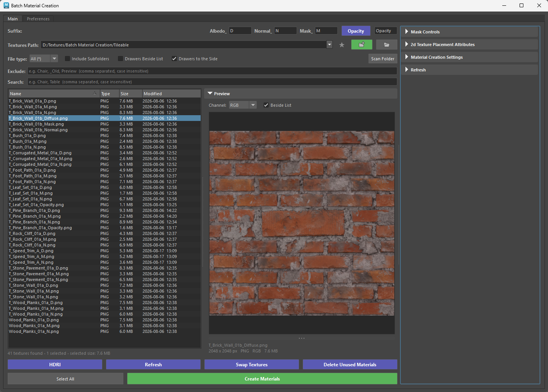Expand Material Creation Settings
The height and width of the screenshot is (392, 548).
(x=470, y=57)
